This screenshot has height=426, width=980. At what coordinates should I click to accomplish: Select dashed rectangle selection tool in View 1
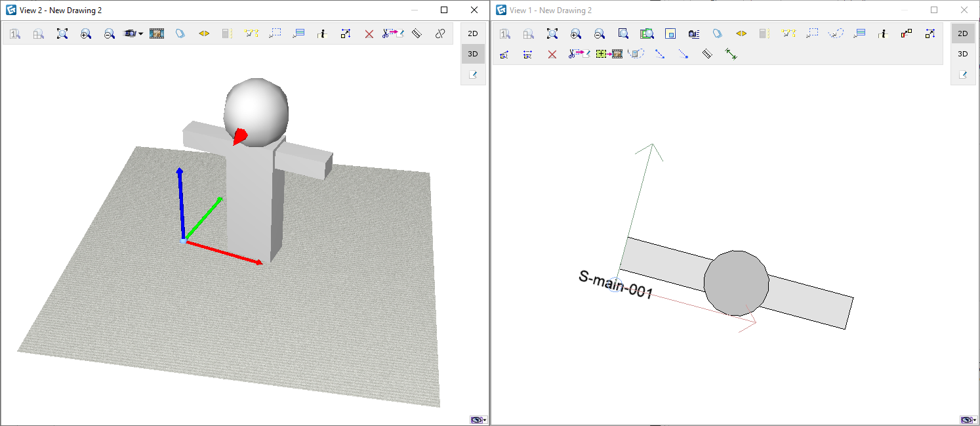pyautogui.click(x=812, y=33)
